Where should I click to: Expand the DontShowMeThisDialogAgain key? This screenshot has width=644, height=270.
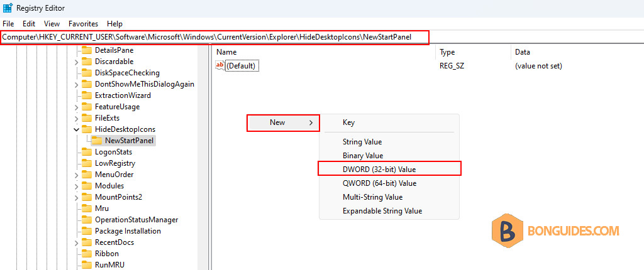pyautogui.click(x=76, y=85)
